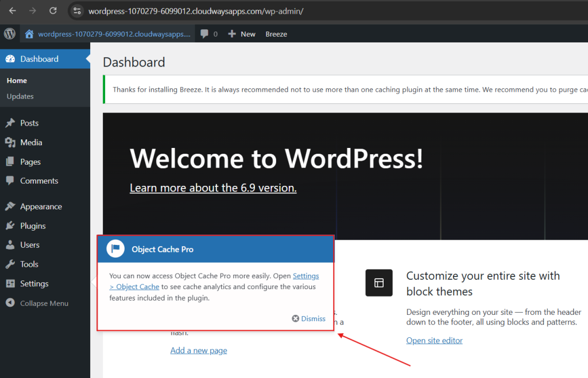Follow the Open site editor link
This screenshot has width=588, height=378.
[434, 341]
